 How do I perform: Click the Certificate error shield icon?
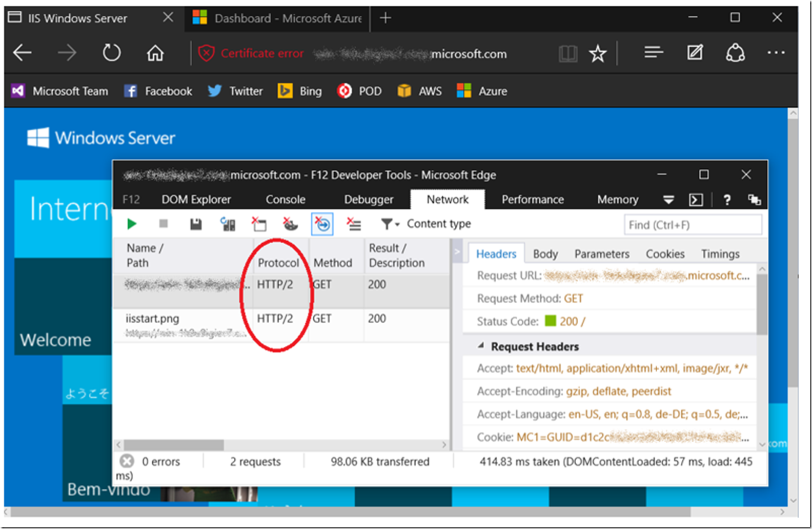206,53
